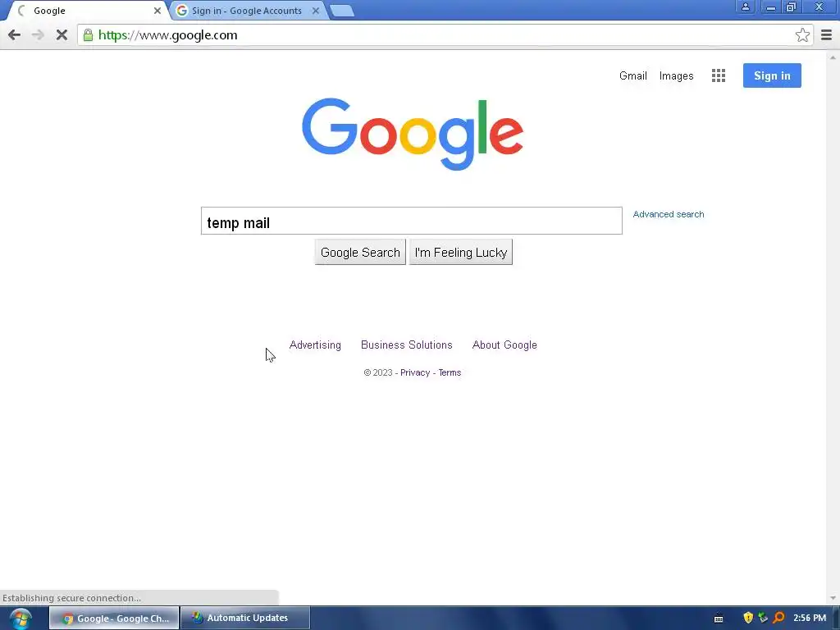Click the green padlock security icon
This screenshot has height=630, width=840.
tap(88, 35)
